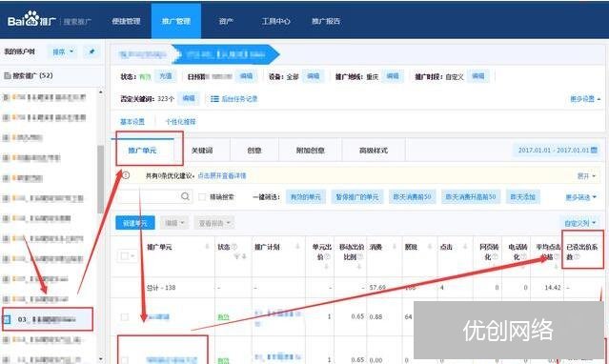Image resolution: width=609 pixels, height=364 pixels.
Task: Tick the second unit row checkbox
Action: tap(124, 359)
